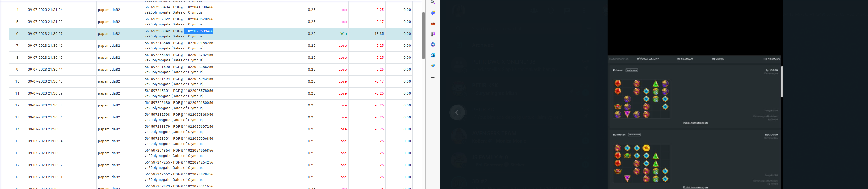868x189 pixels.
Task: Click the Taruhan Ante badge beside Runtuhan
Action: point(634,135)
